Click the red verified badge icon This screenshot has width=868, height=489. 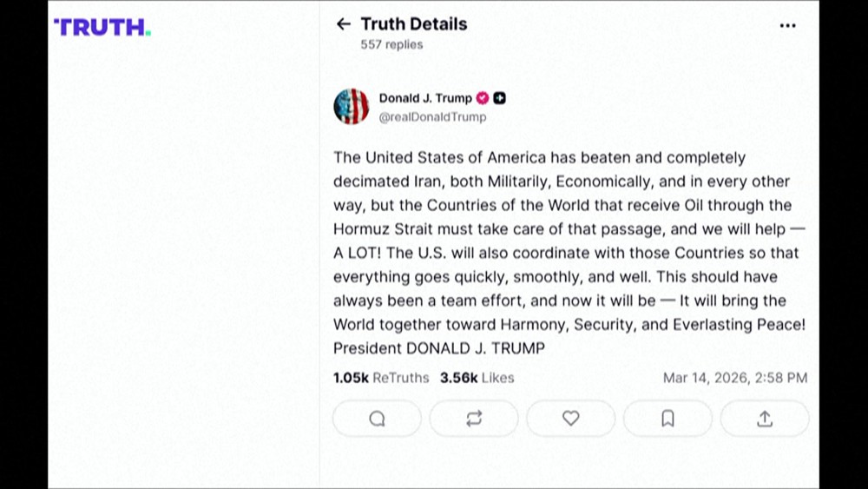click(x=483, y=98)
